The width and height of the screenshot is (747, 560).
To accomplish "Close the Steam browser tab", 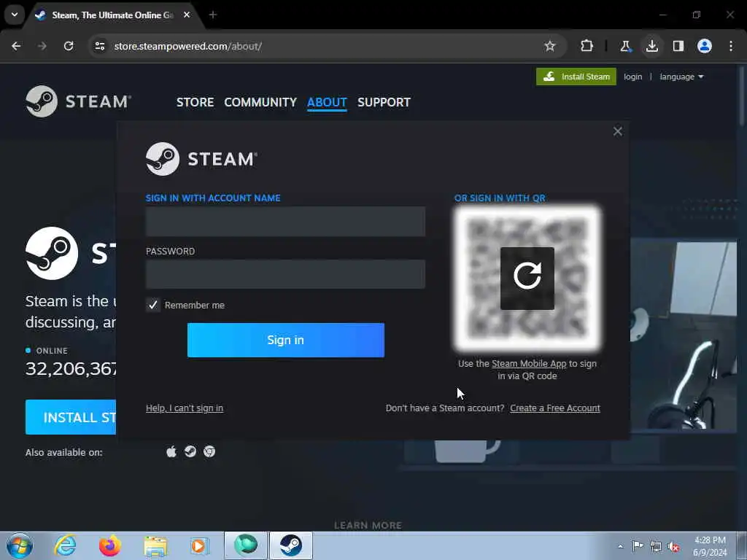I will (187, 15).
